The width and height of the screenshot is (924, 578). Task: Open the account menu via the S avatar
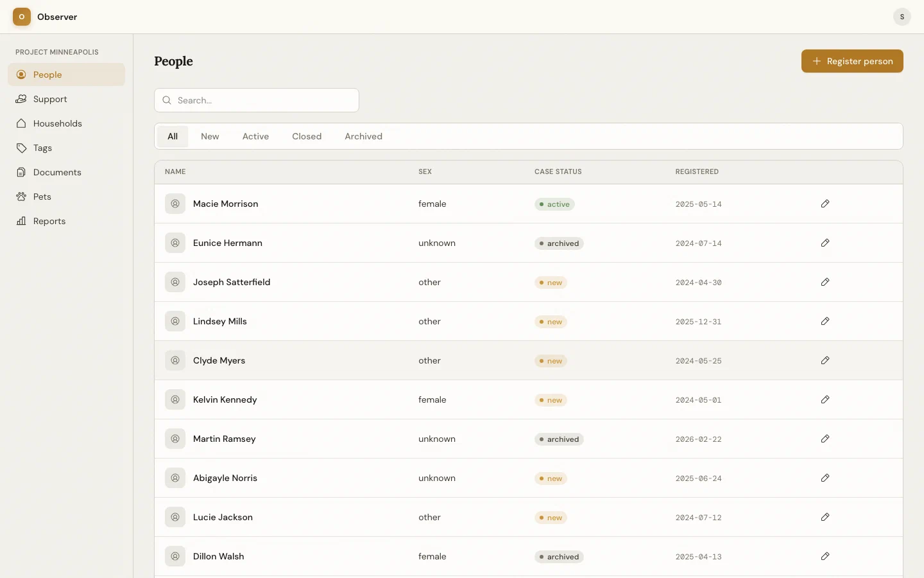tap(902, 17)
